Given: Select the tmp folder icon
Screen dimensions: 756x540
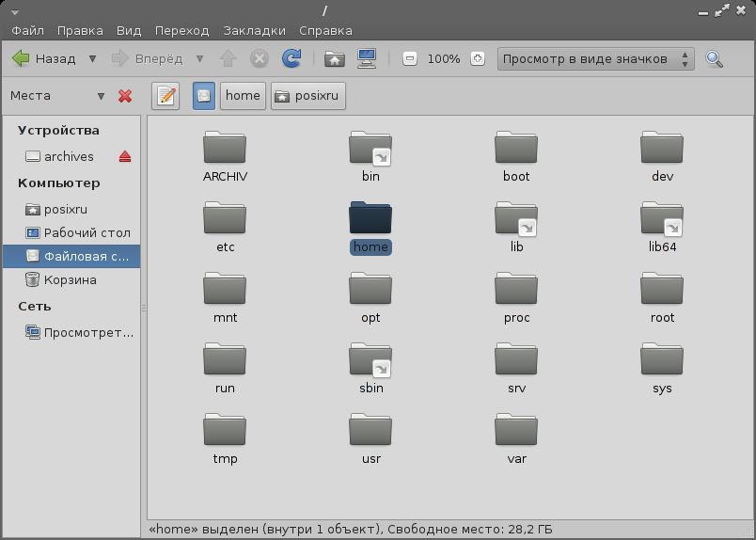Looking at the screenshot, I should click(225, 429).
